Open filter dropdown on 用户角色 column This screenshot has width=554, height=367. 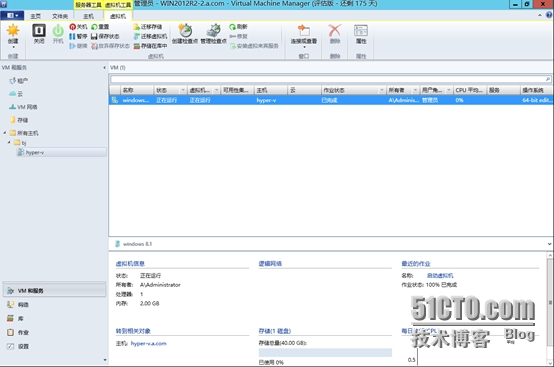449,90
